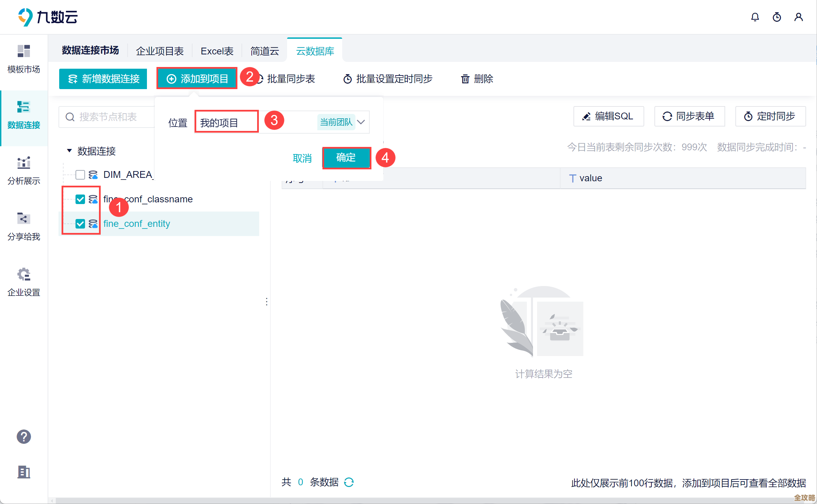The width and height of the screenshot is (817, 504).
Task: Switch to the 简道云 tab
Action: pos(265,51)
